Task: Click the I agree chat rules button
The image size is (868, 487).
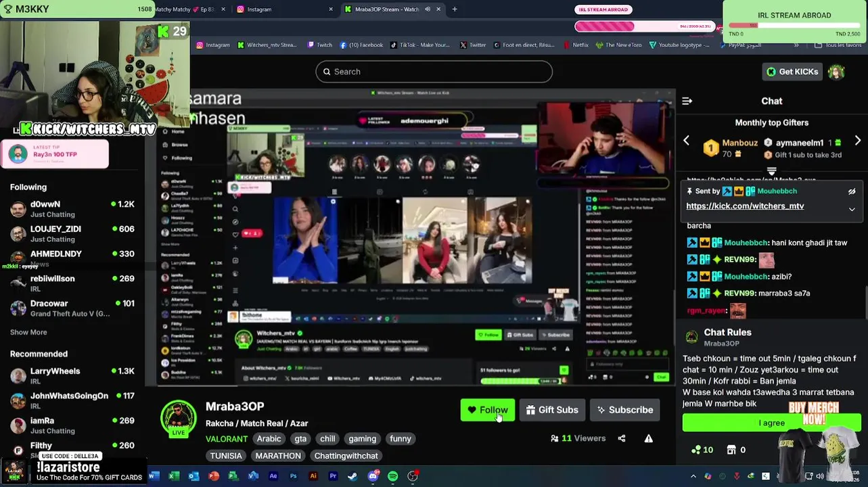Action: (x=771, y=423)
